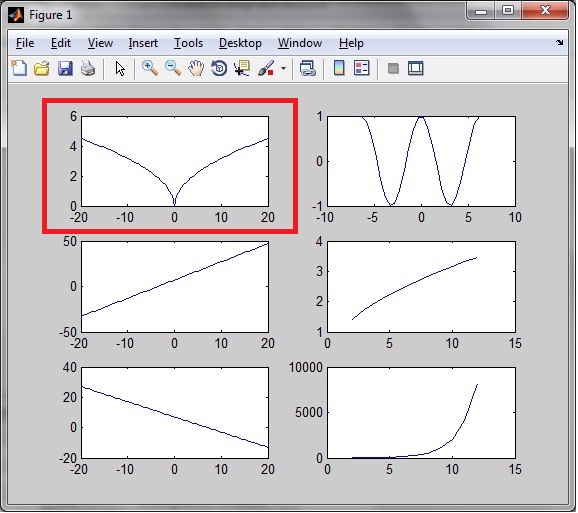578x513 pixels.
Task: Minimize the Figure 1 window
Action: 481,11
